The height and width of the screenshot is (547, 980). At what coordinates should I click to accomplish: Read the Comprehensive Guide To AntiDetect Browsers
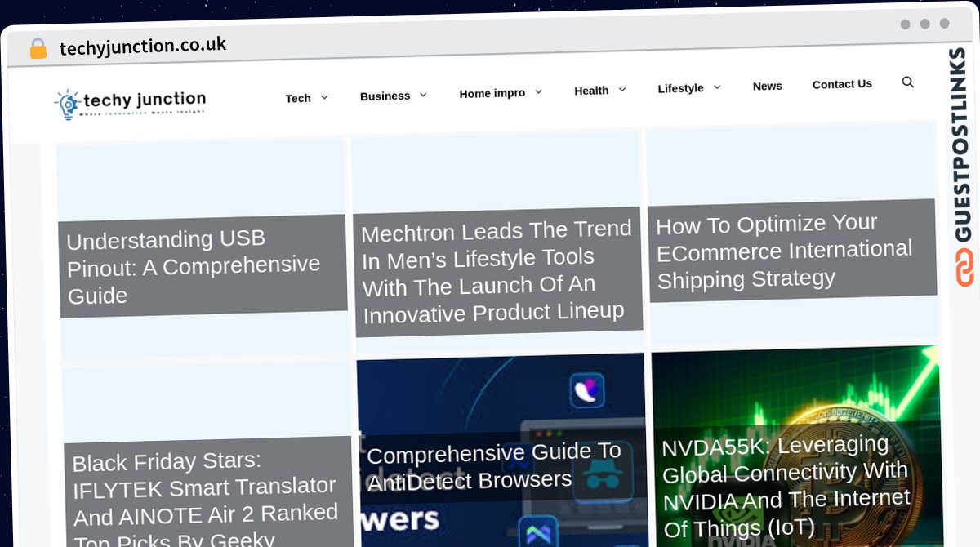tap(495, 465)
